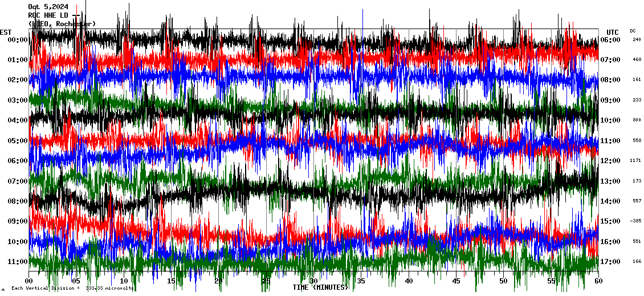Click the 13:00 UTC row label
The height and width of the screenshot is (296, 644).
pos(610,181)
